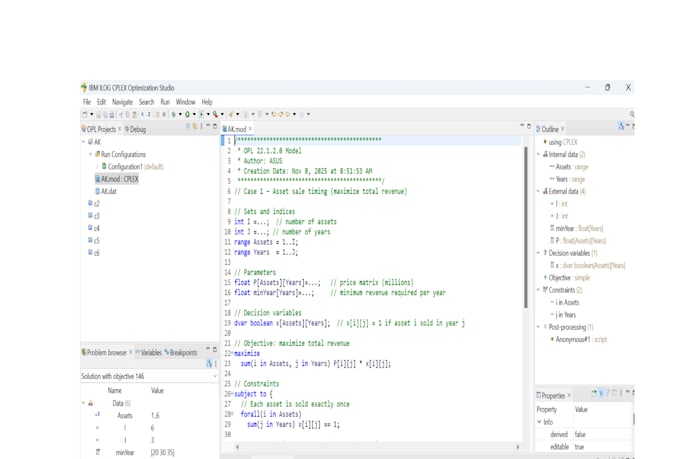Collapse Decision variables in Outline
680x459 pixels.
point(538,253)
